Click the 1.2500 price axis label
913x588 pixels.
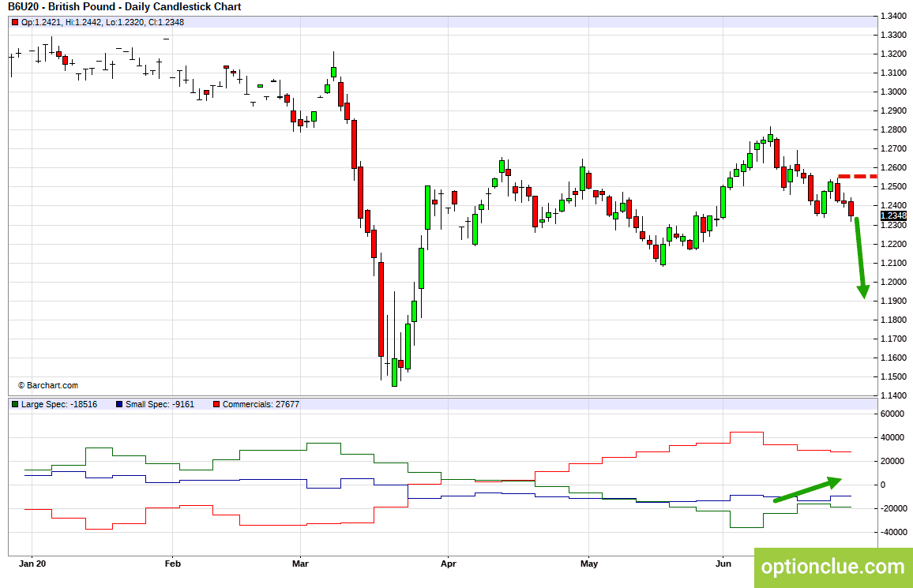(893, 187)
